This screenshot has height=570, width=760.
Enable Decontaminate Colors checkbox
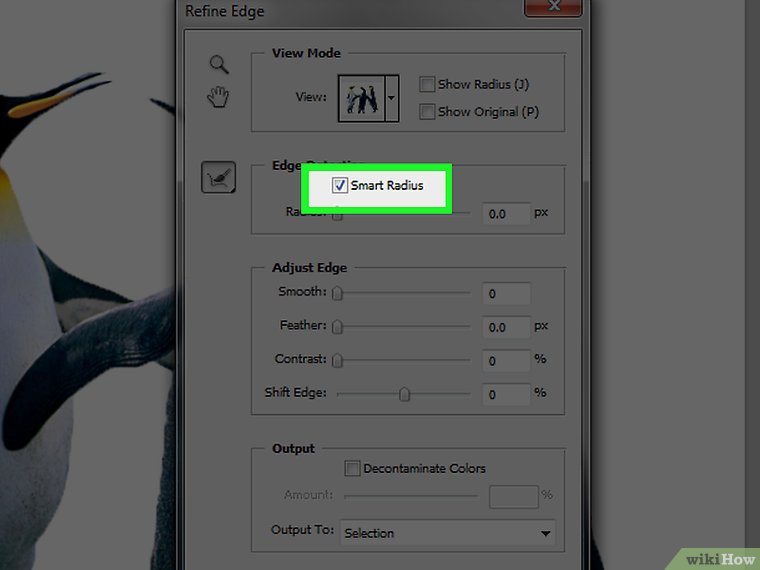coord(352,468)
